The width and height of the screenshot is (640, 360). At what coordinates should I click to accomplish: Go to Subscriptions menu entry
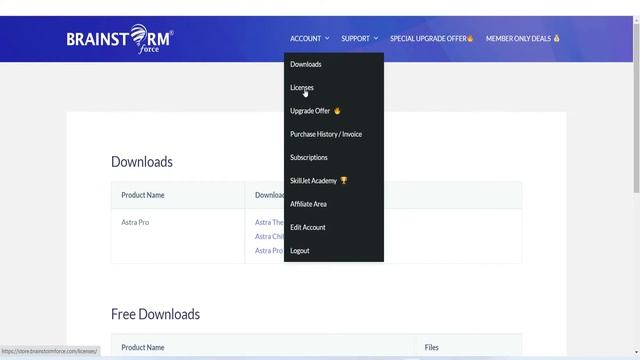(x=309, y=157)
